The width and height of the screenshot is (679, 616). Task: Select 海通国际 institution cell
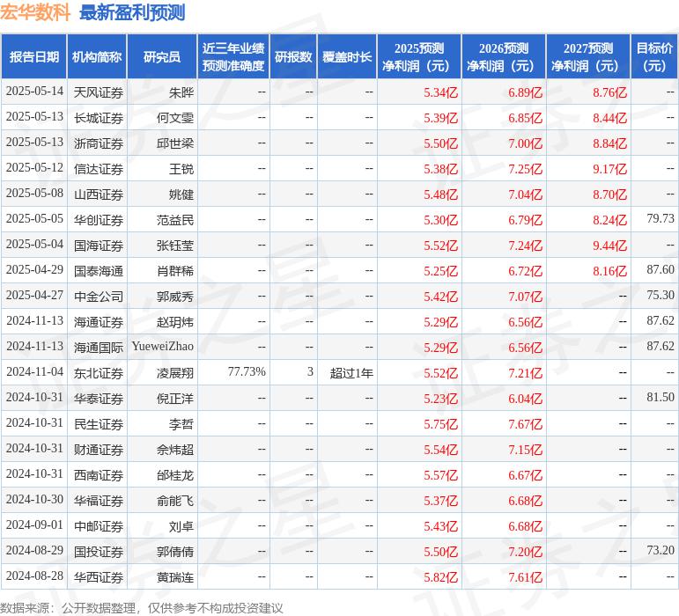pyautogui.click(x=99, y=348)
